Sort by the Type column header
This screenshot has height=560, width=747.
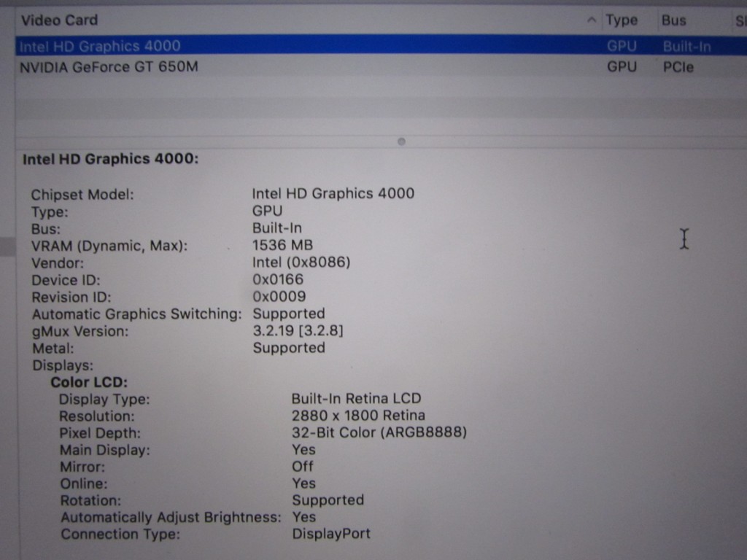[x=622, y=20]
